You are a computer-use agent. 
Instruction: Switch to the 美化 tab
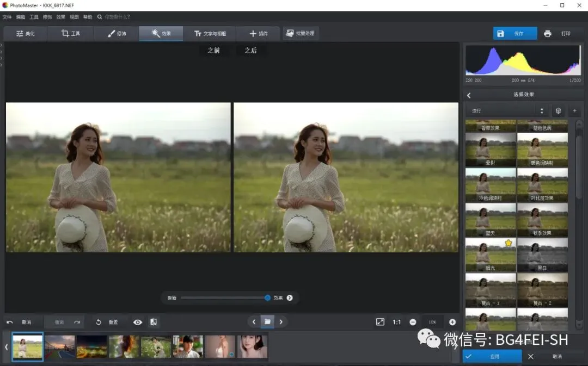25,34
